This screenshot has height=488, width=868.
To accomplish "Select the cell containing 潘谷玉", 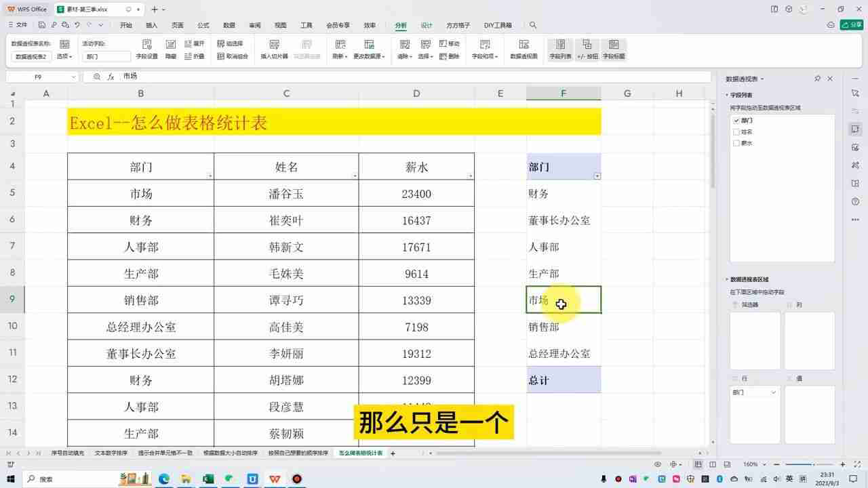I will pos(286,194).
